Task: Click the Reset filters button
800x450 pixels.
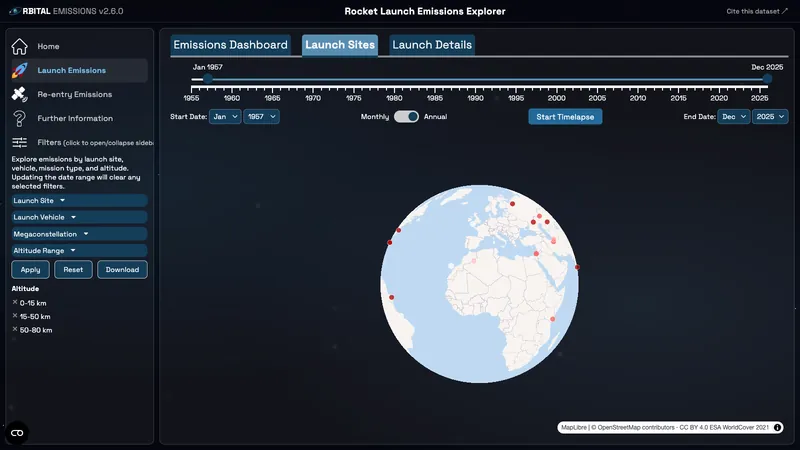Action: click(x=73, y=269)
